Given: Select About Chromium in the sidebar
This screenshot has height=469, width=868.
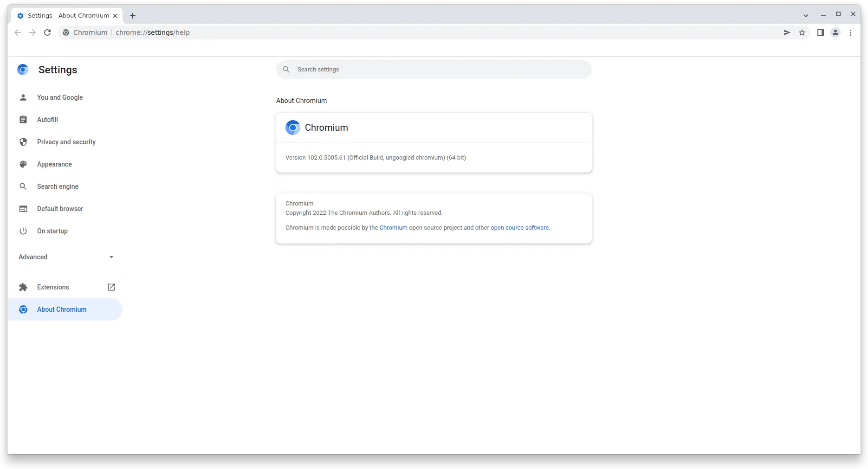Looking at the screenshot, I should click(x=65, y=309).
